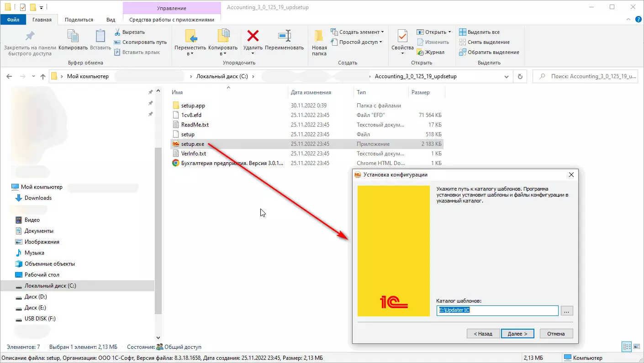Switch to the details view icon in status bar

(x=627, y=347)
